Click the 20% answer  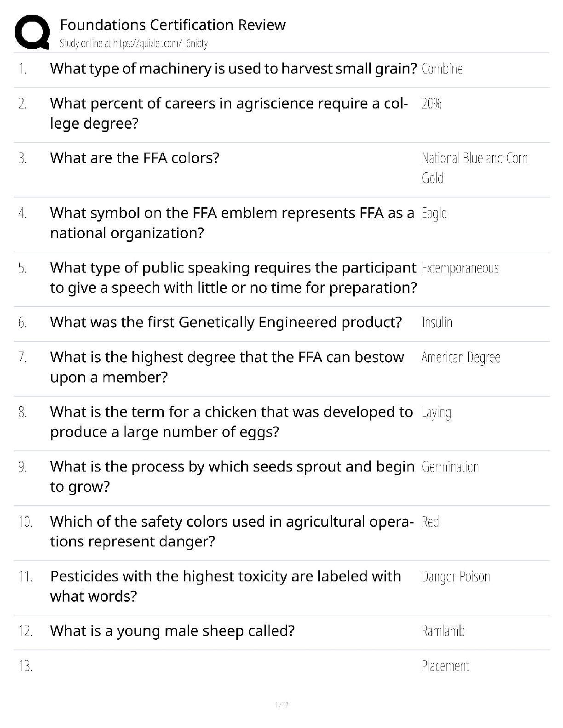[x=431, y=104]
